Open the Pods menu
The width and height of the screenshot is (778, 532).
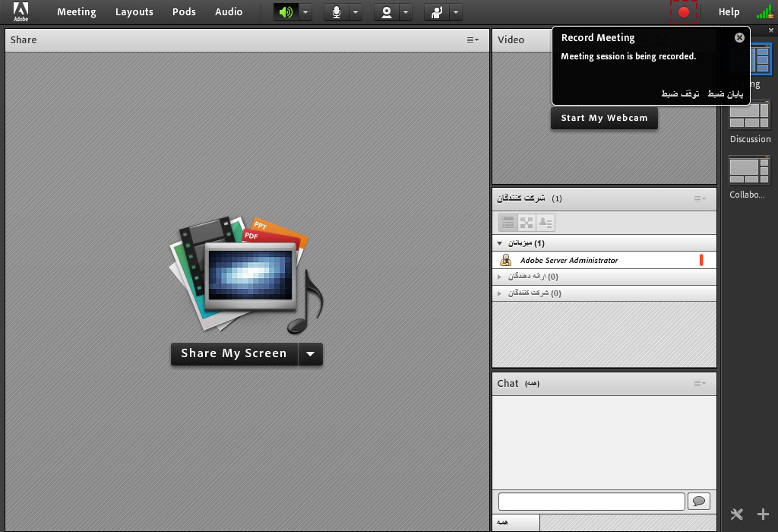click(x=184, y=12)
